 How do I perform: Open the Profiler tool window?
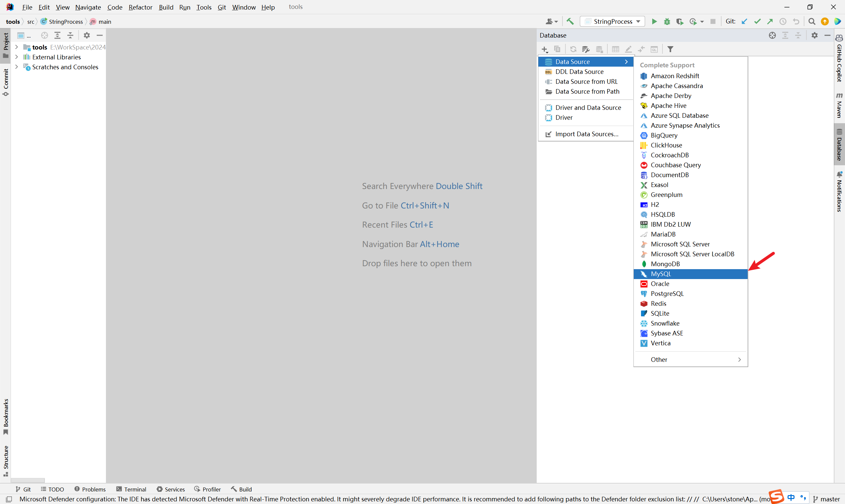pyautogui.click(x=208, y=489)
